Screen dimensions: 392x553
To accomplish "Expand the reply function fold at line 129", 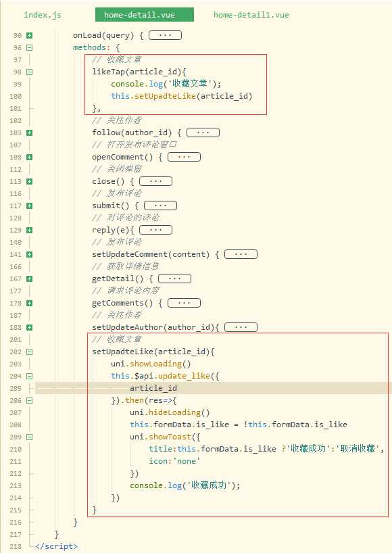I will tap(30, 230).
